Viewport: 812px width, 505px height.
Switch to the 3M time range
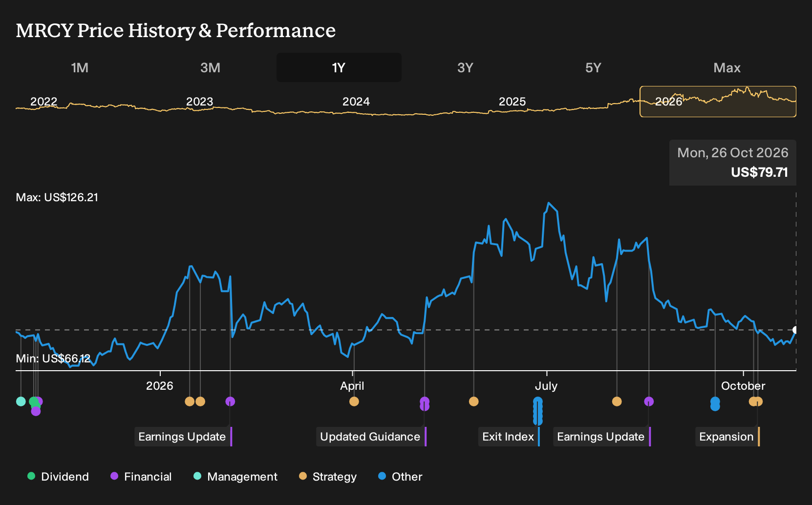point(210,67)
